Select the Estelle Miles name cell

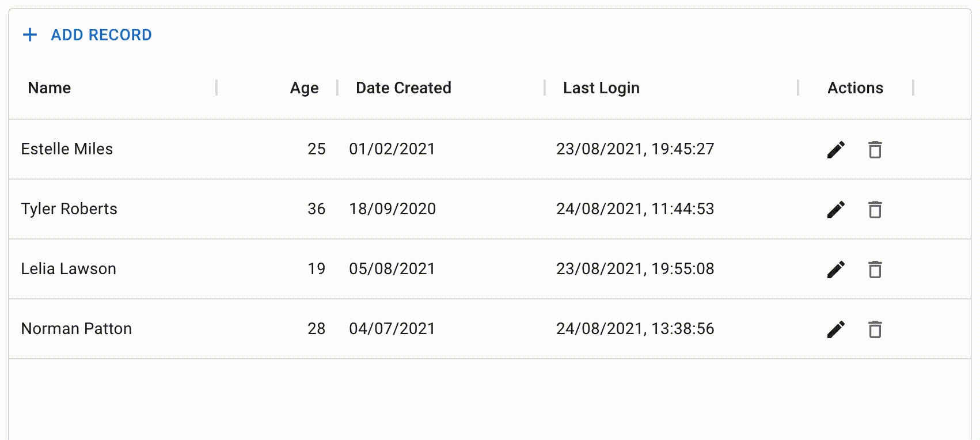[x=67, y=149]
